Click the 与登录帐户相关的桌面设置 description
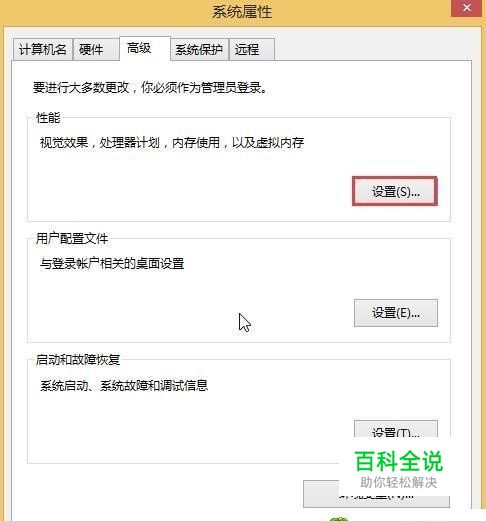 (x=112, y=264)
